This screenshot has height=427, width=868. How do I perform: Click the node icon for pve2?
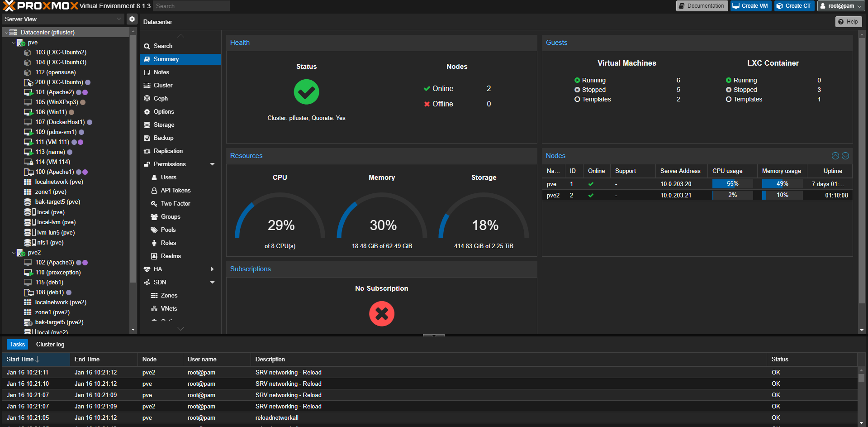click(x=21, y=253)
